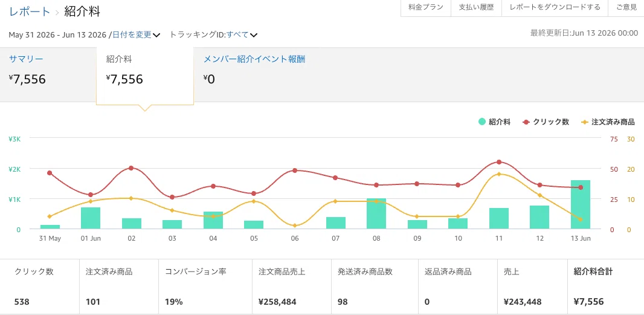Open 支払い履歴 page

pyautogui.click(x=477, y=7)
